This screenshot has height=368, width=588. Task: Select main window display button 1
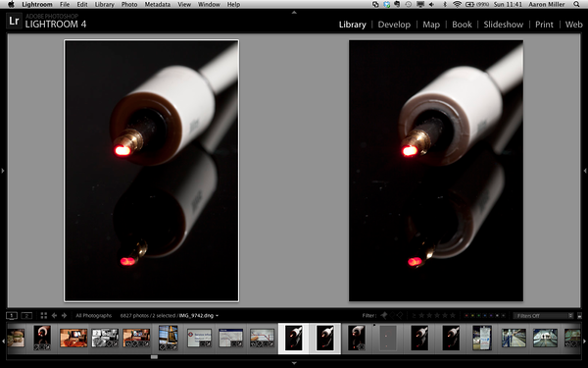pos(12,315)
